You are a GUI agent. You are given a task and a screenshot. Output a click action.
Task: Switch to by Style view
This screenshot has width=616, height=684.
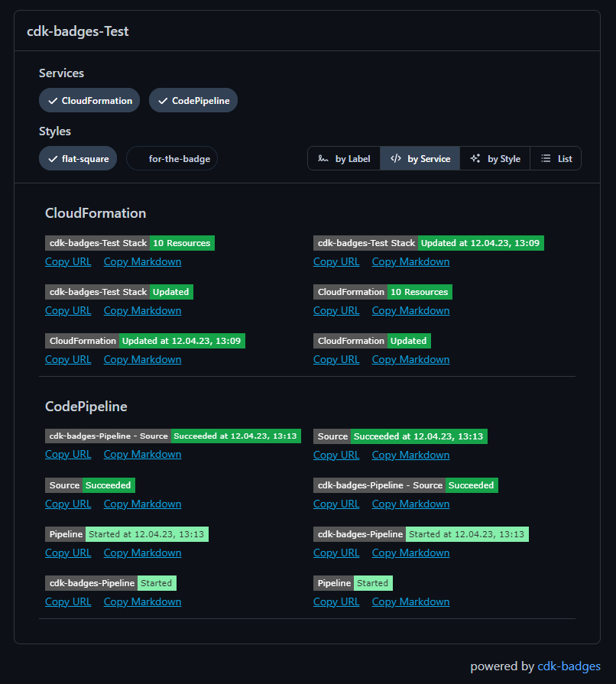pos(495,158)
